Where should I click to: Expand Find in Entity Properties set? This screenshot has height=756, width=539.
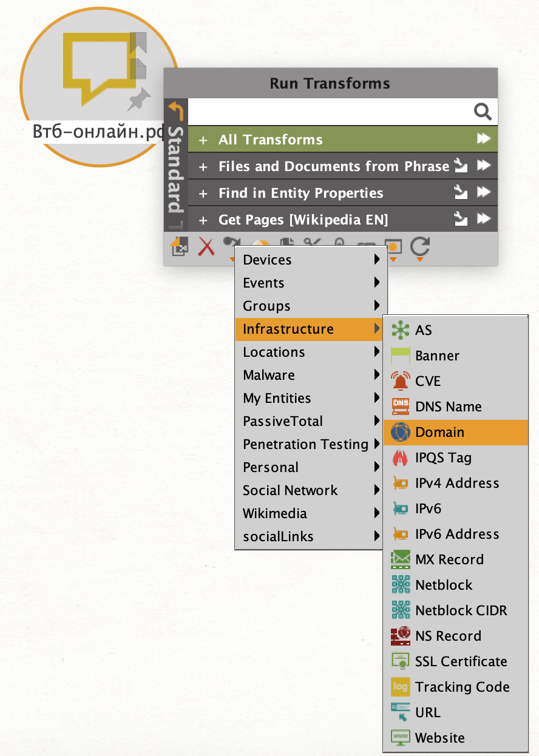click(x=203, y=194)
